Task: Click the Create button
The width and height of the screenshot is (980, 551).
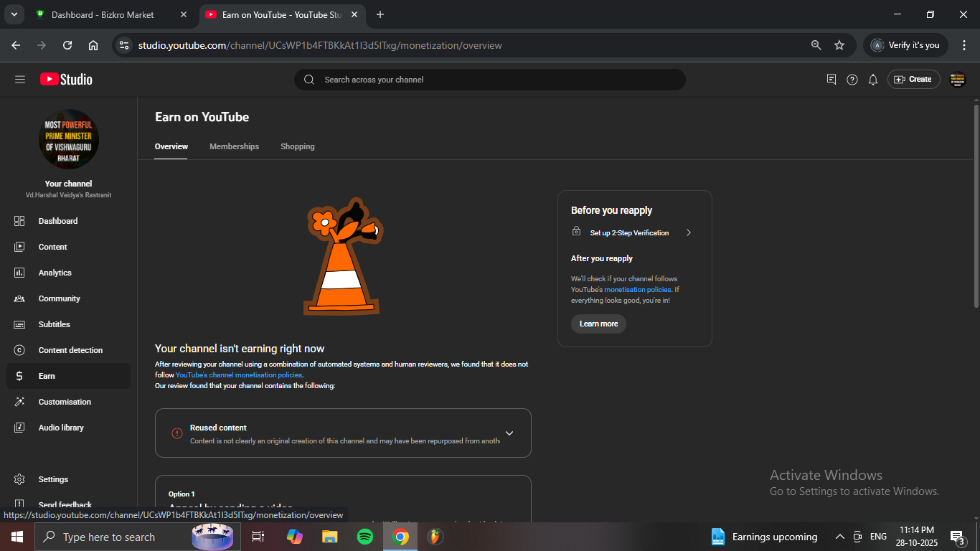Action: [x=913, y=80]
